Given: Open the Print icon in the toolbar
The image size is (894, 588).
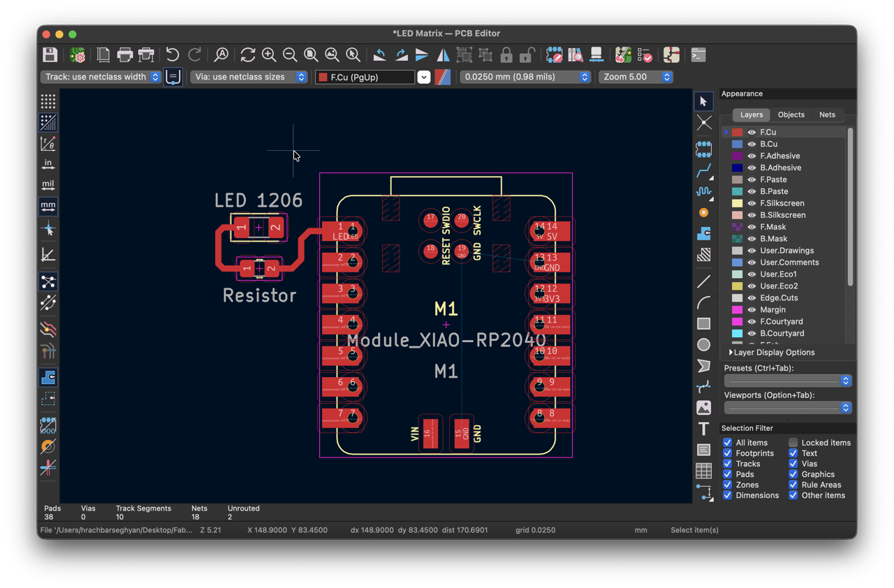Looking at the screenshot, I should (x=125, y=54).
